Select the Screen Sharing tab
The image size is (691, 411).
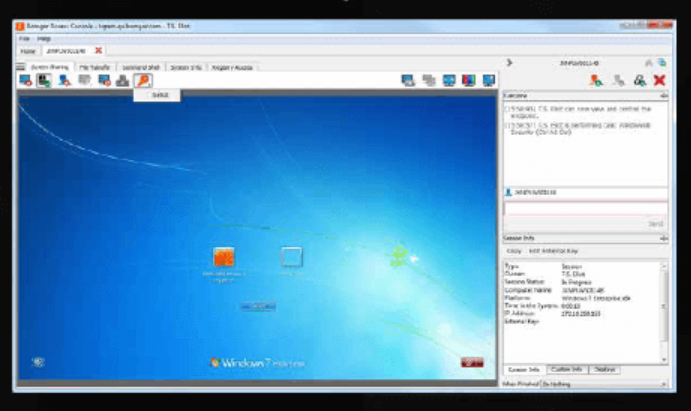coord(50,67)
